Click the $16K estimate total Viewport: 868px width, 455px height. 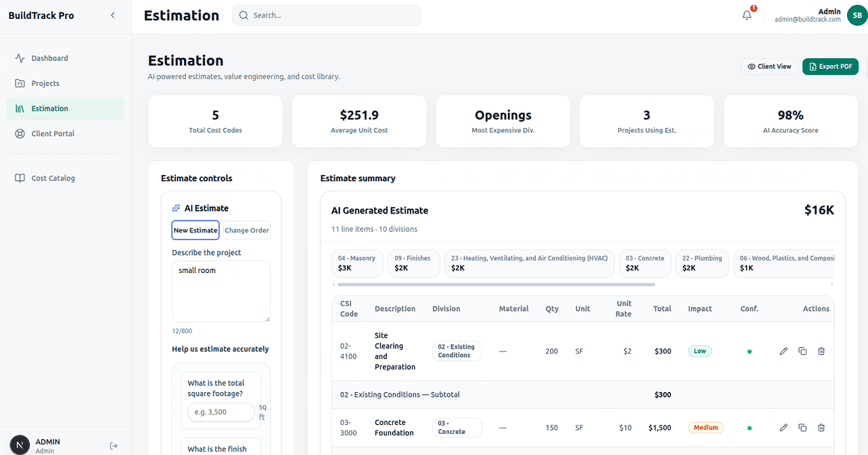819,210
